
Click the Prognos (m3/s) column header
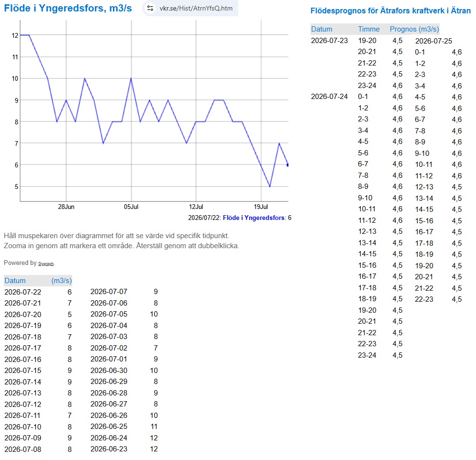pyautogui.click(x=414, y=29)
